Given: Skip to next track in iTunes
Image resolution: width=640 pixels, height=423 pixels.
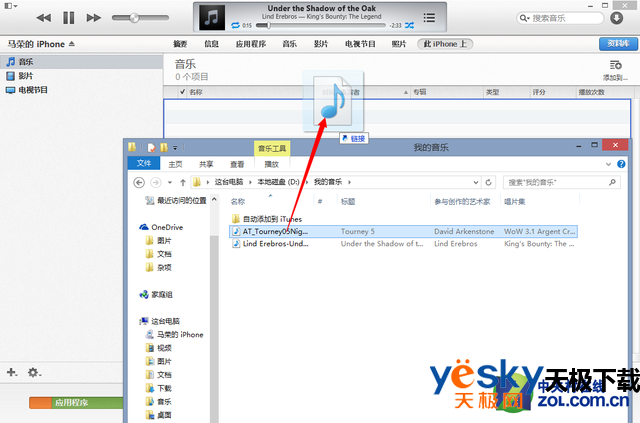Looking at the screenshot, I should click(94, 18).
